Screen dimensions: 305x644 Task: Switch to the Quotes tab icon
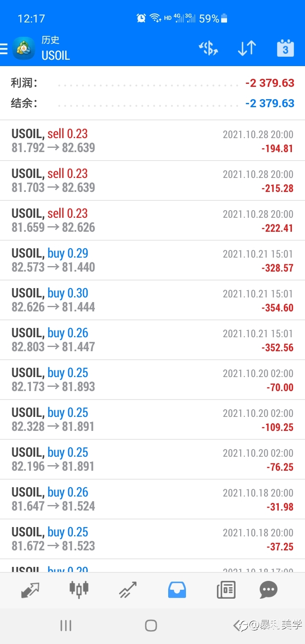coord(30,590)
